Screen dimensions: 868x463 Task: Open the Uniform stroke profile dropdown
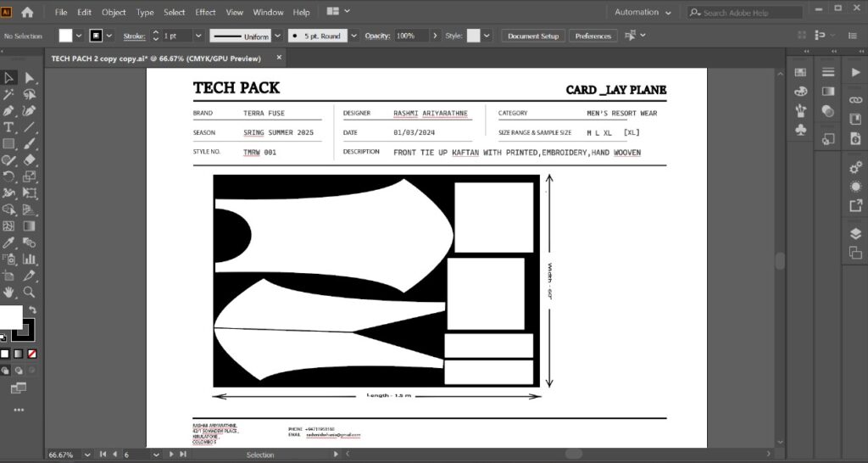coord(276,36)
